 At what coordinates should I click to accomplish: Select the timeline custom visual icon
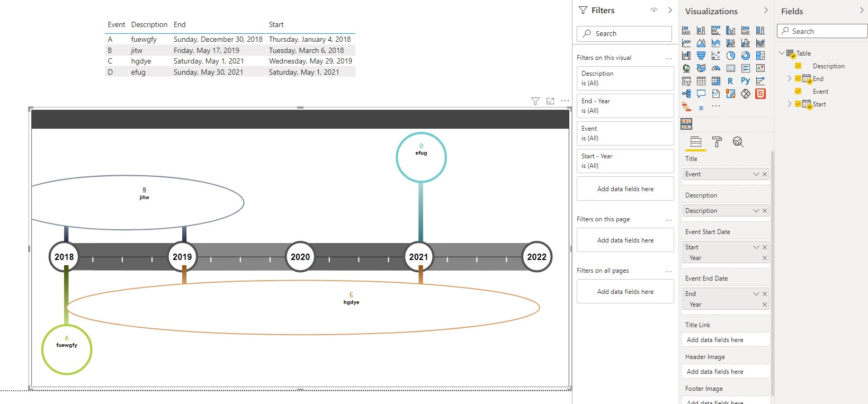[686, 124]
